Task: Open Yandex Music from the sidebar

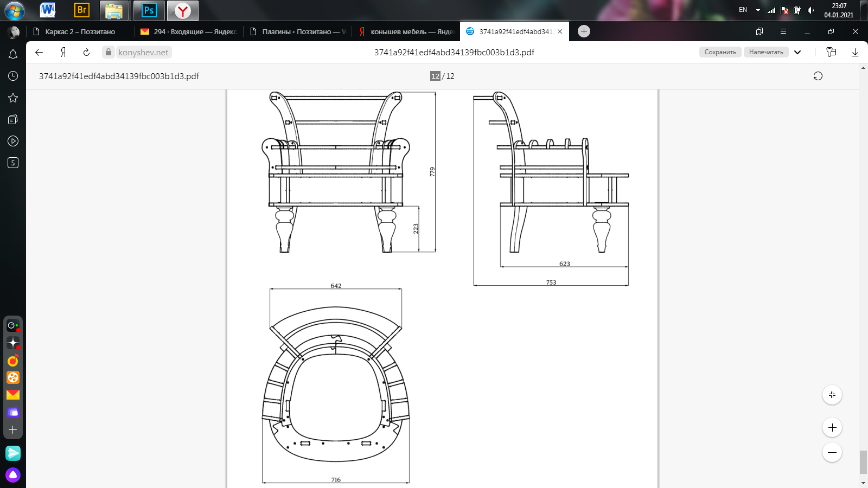Action: click(x=13, y=361)
